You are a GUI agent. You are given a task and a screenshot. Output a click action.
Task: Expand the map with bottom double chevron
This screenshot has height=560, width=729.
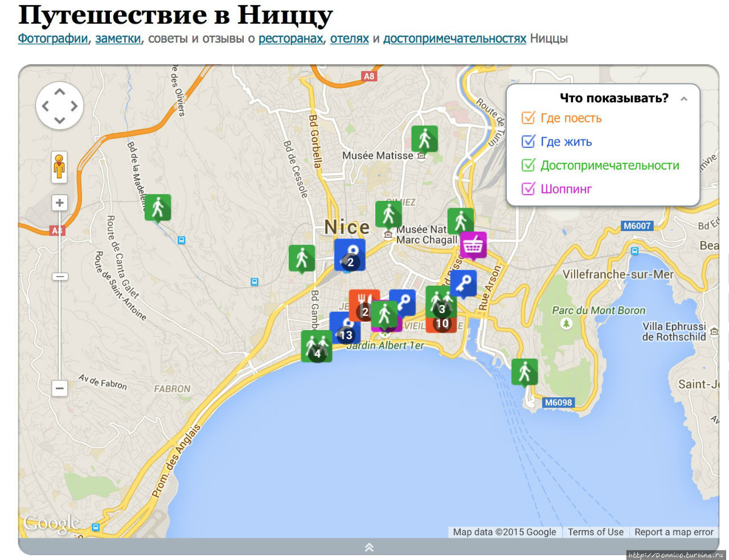click(369, 547)
